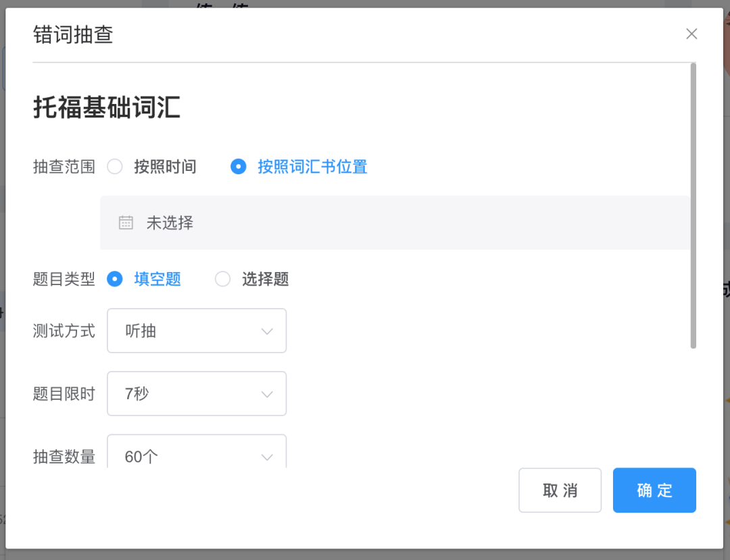The image size is (730, 560).
Task: Open the 7秒 time limit dropdown
Action: [x=197, y=394]
